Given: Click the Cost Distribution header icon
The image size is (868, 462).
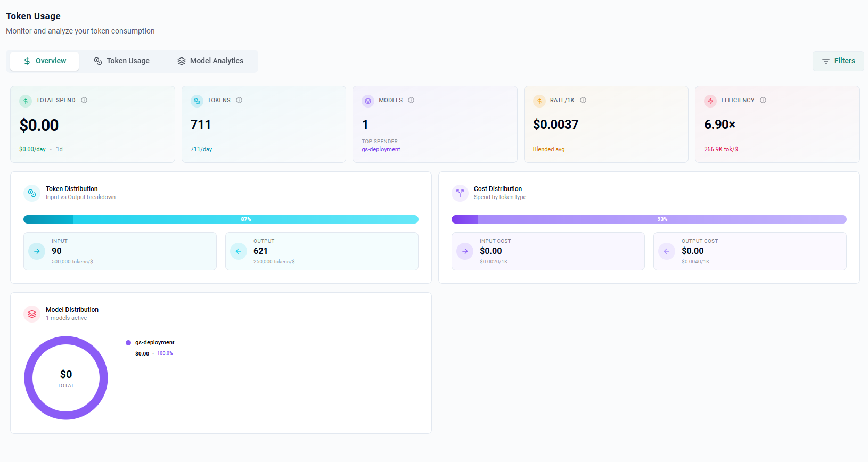Looking at the screenshot, I should click(460, 193).
